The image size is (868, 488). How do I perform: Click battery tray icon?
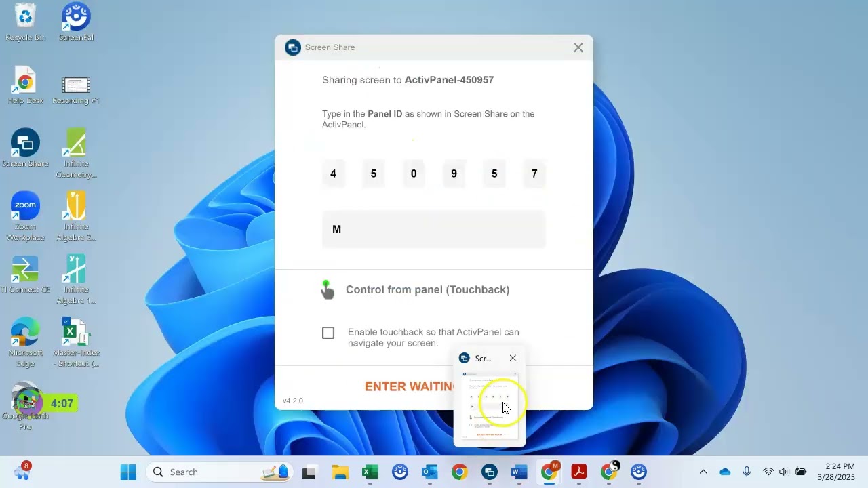coord(801,472)
